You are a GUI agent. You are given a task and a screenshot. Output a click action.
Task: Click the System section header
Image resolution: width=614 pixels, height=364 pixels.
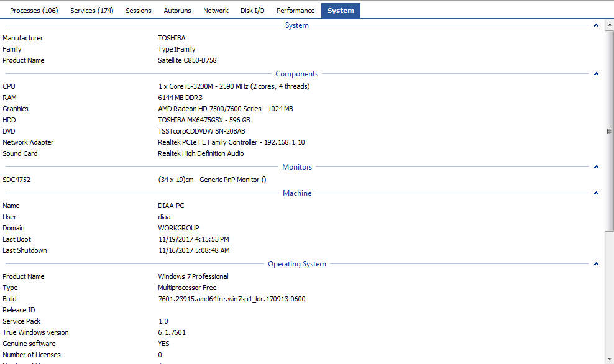tap(297, 25)
